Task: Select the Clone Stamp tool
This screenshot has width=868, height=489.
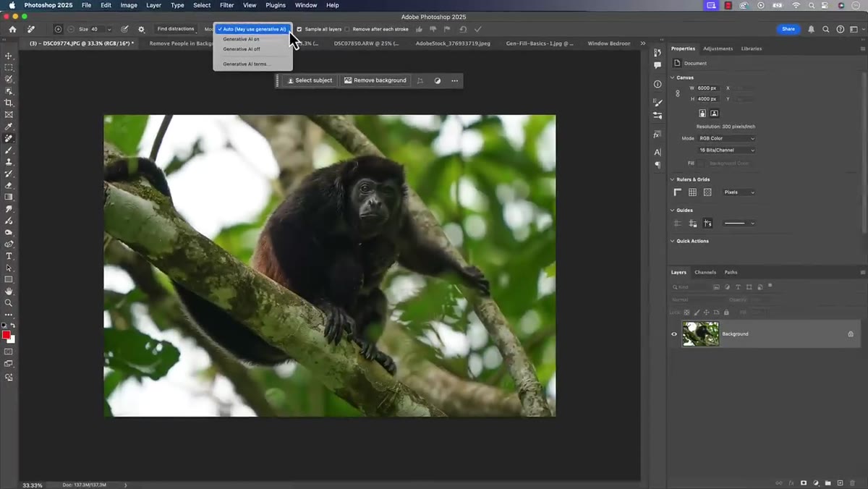Action: click(9, 162)
